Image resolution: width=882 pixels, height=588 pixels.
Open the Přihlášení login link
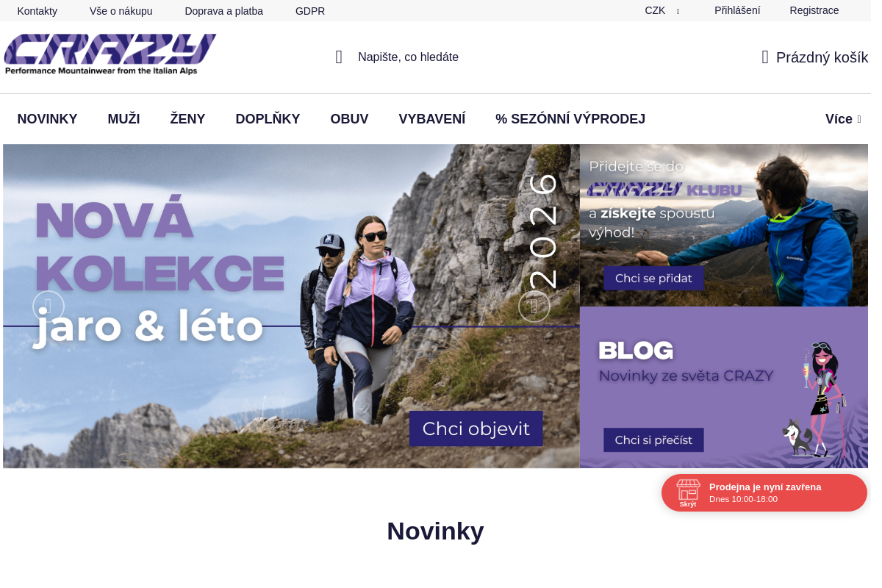click(x=737, y=10)
